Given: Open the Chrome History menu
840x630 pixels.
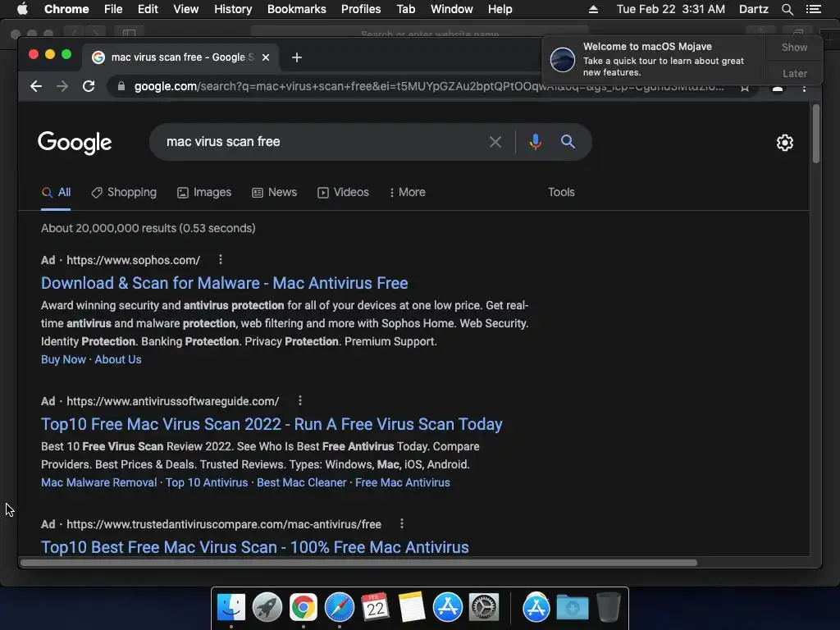Looking at the screenshot, I should click(x=233, y=9).
